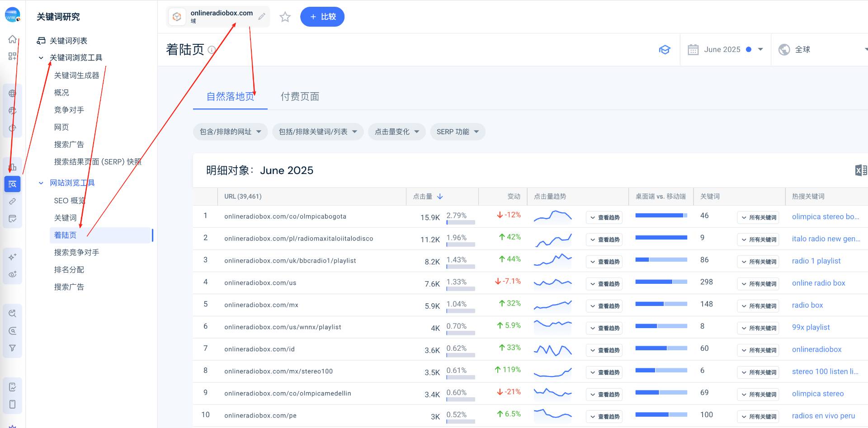This screenshot has height=428, width=868.
Task: Open SEO 概览 in the sidebar
Action: (69, 201)
